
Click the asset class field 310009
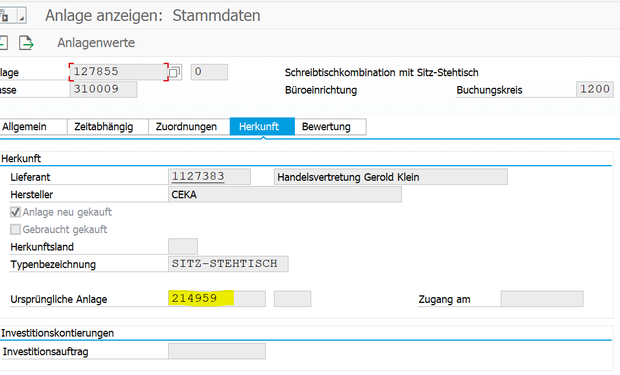(x=104, y=89)
